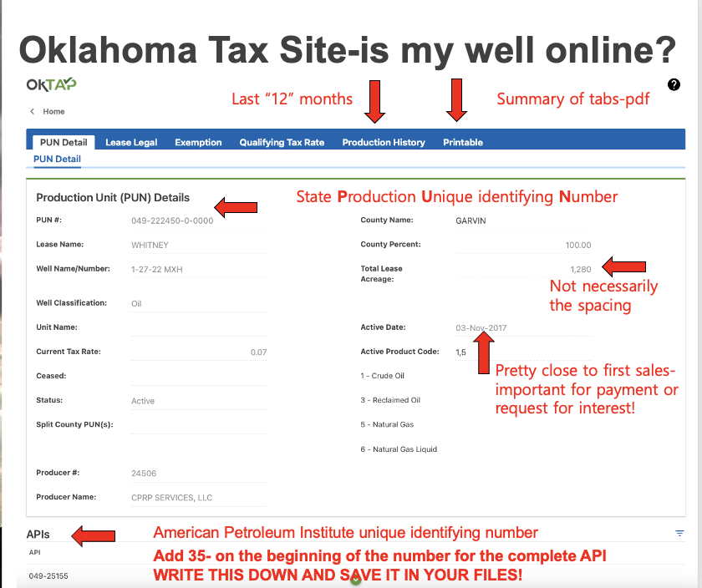Select the Active Date field 03-Nov-2017
Screen dimensions: 702x588
pyautogui.click(x=481, y=328)
